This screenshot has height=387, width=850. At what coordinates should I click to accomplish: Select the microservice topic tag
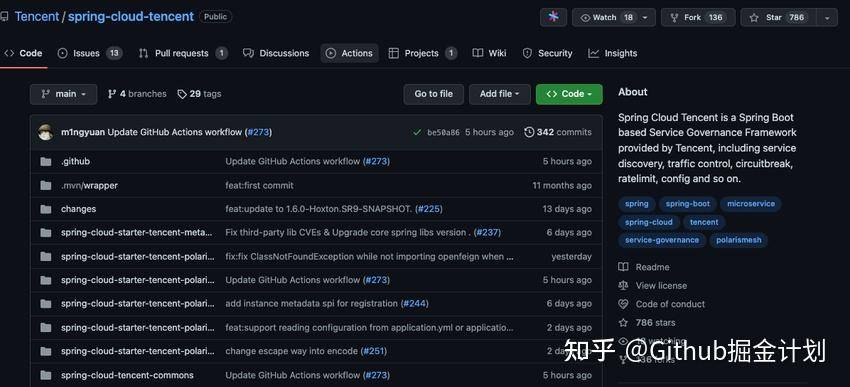(751, 204)
